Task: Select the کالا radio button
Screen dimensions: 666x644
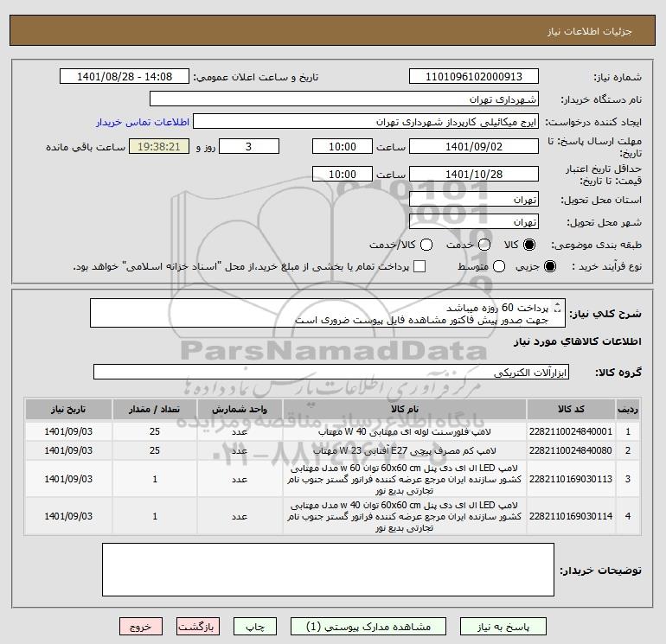Action: coord(529,245)
